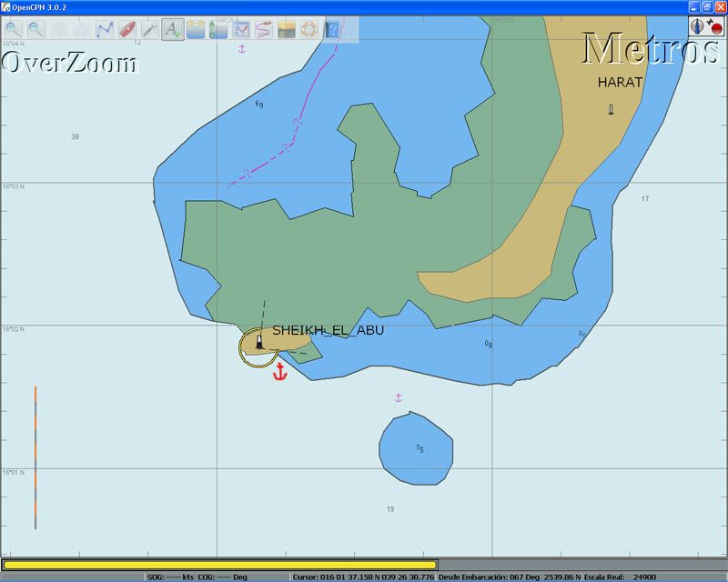This screenshot has width=728, height=582.
Task: Toggle chart text display (A icon)
Action: pos(173,30)
